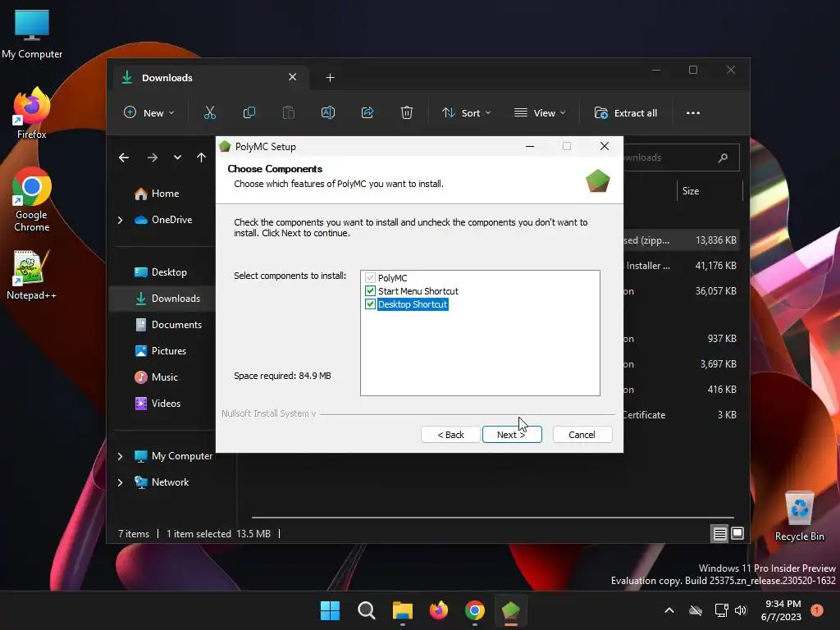The width and height of the screenshot is (840, 630).
Task: Click the horizontal scrollbar in Explorer file list
Action: coord(492,518)
